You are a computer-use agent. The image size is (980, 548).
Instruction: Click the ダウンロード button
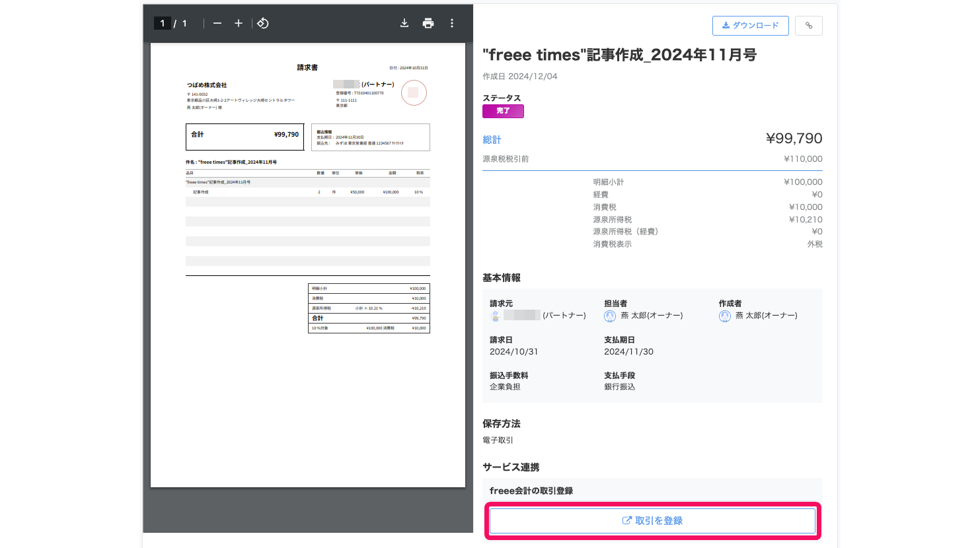point(750,26)
